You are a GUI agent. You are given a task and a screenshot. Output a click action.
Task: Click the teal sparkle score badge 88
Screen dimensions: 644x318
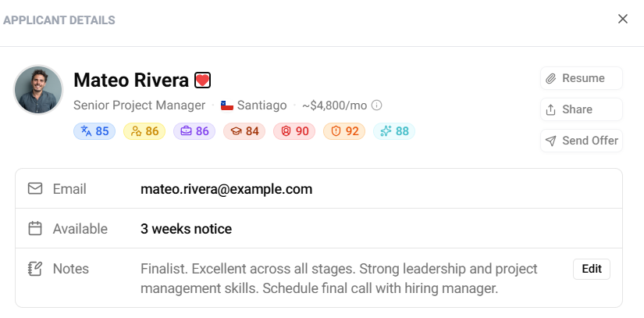[x=394, y=131]
